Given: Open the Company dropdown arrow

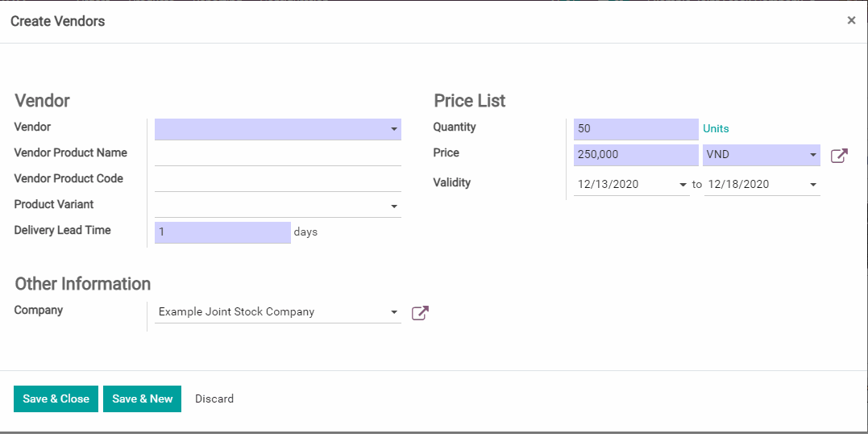Looking at the screenshot, I should click(394, 312).
